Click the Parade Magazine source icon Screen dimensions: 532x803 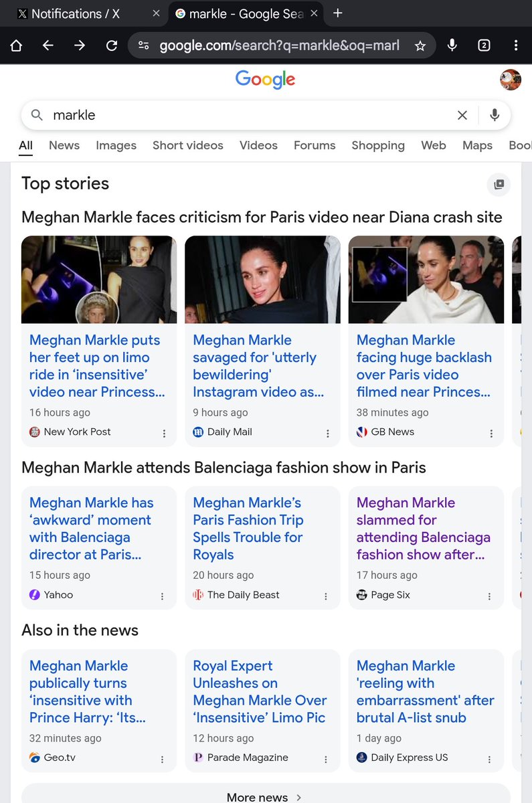point(198,758)
